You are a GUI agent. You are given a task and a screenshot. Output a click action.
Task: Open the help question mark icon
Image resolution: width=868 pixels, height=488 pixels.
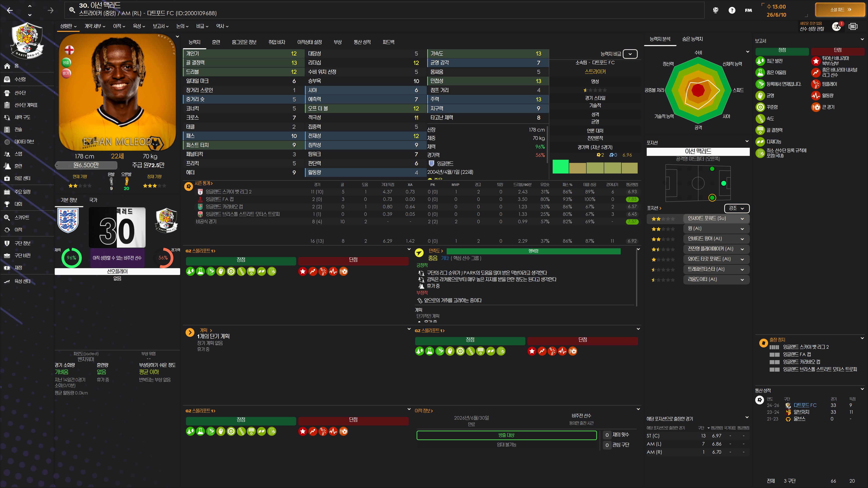click(x=731, y=10)
